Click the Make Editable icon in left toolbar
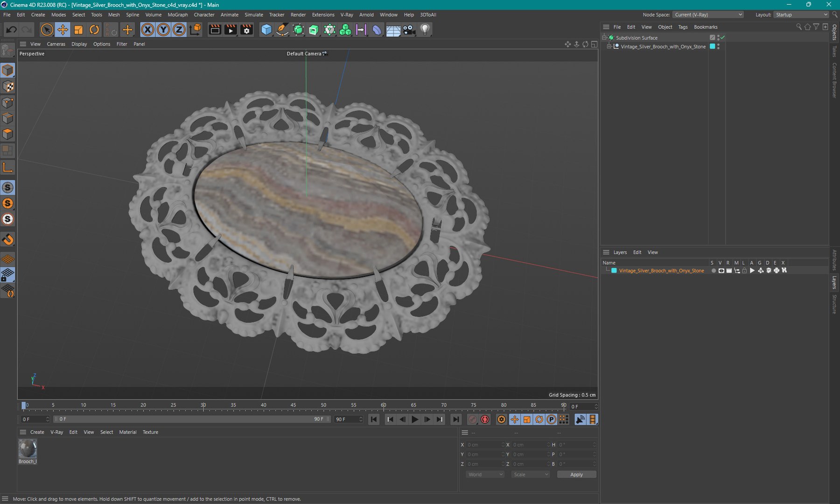 click(8, 49)
